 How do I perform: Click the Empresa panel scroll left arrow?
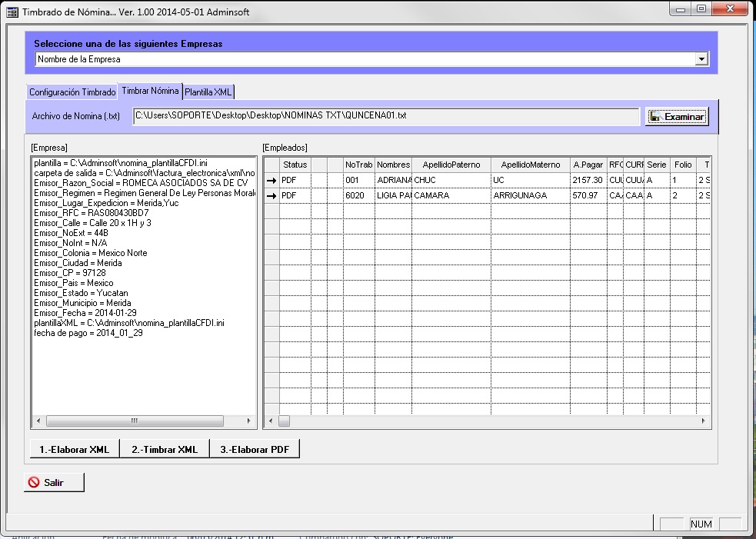point(38,421)
